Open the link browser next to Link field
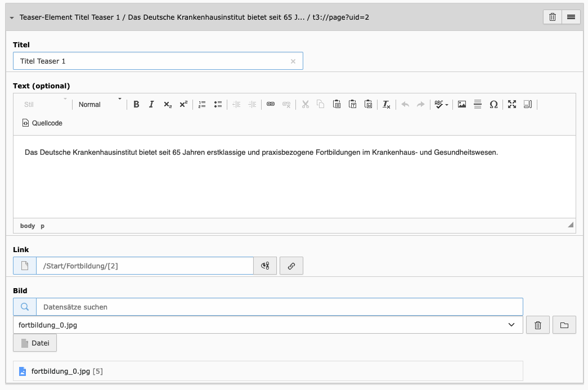Viewport: 588px width, 390px height. 291,266
